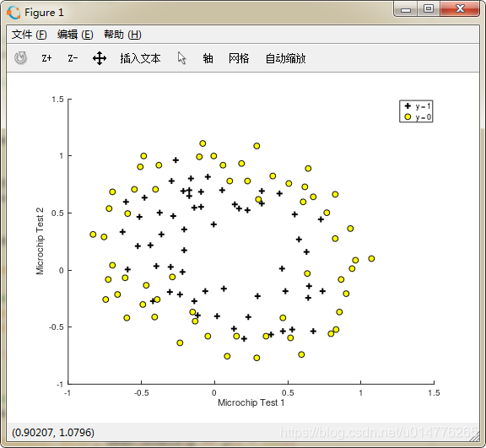Viewport: 486px width, 448px height.
Task: Click the Microchip Test 2 y-axis label
Action: [x=40, y=240]
